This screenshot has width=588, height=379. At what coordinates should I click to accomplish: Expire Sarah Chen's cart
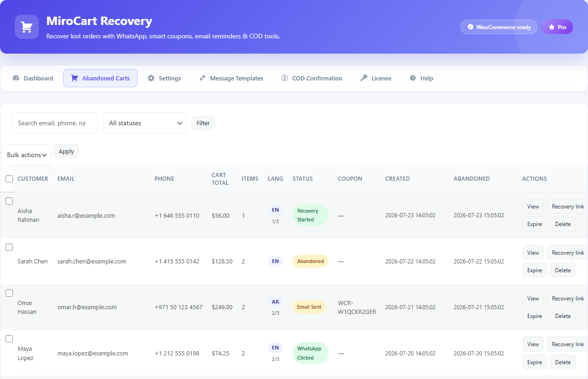[x=534, y=270]
